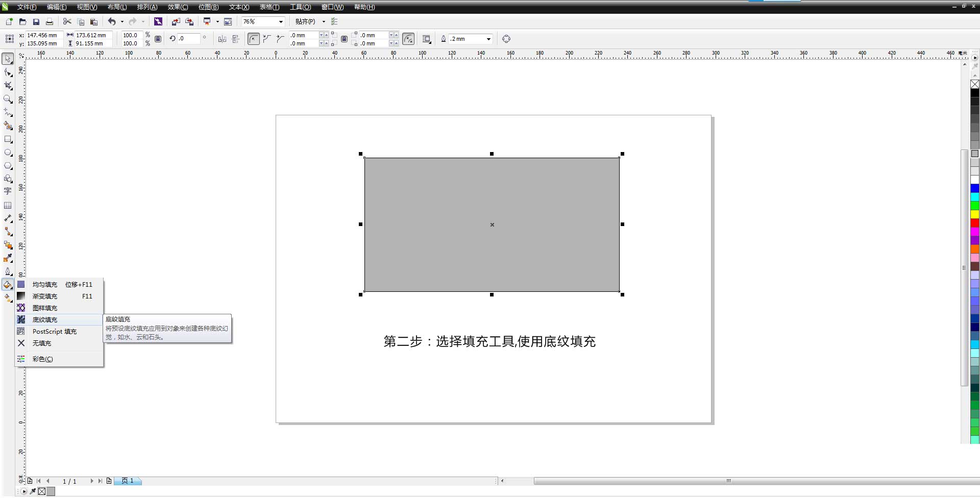Click the Convert to curves icon
Screen dimensions: 980x498
coord(506,39)
